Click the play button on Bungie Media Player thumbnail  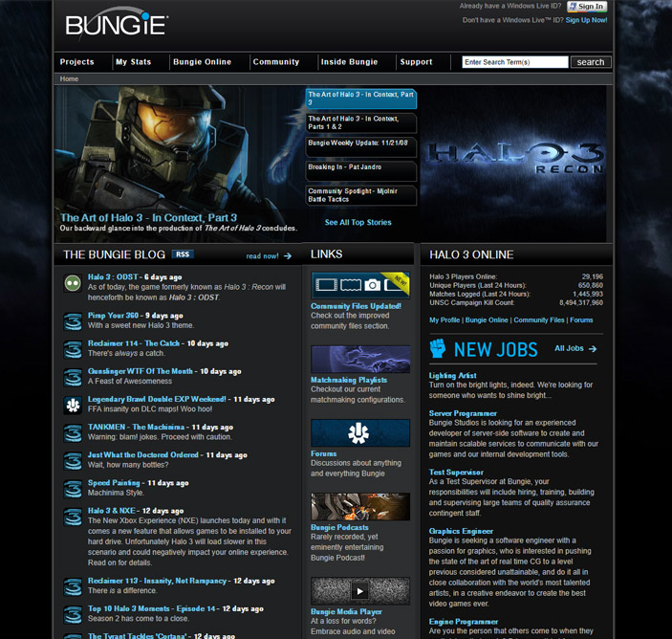(x=360, y=591)
